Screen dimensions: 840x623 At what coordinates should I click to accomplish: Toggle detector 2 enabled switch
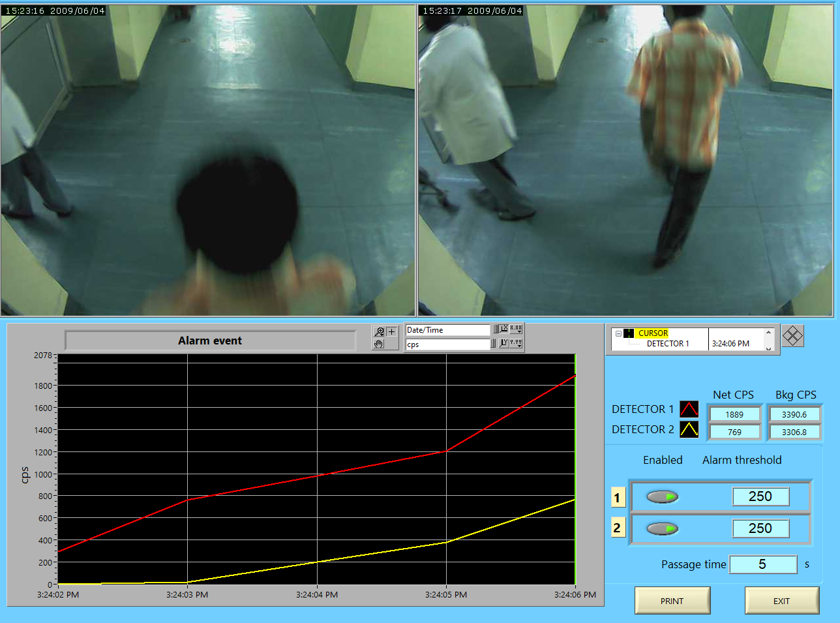pyautogui.click(x=662, y=528)
